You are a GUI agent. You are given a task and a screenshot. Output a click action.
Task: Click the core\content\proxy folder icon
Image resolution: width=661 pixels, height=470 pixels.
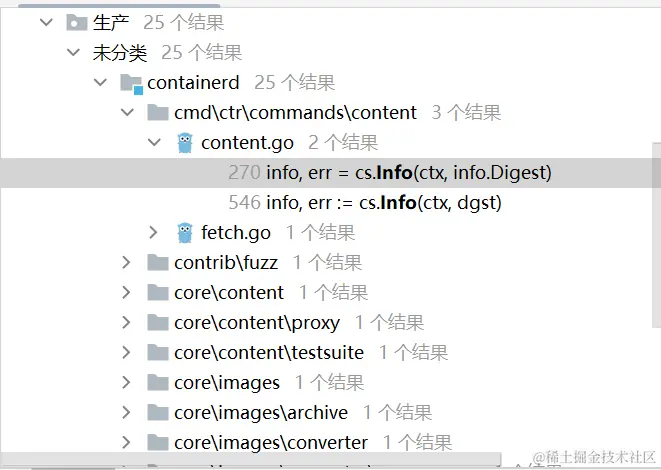coord(158,322)
